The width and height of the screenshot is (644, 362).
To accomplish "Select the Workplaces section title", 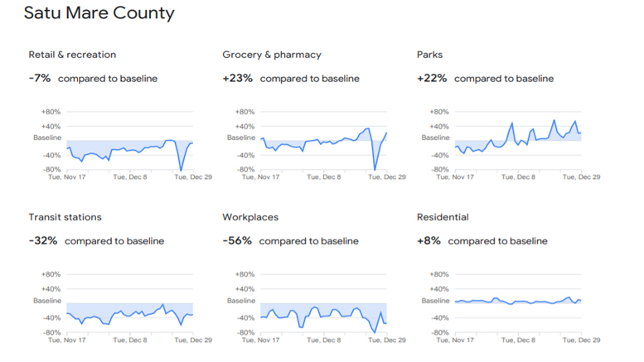I will click(250, 217).
